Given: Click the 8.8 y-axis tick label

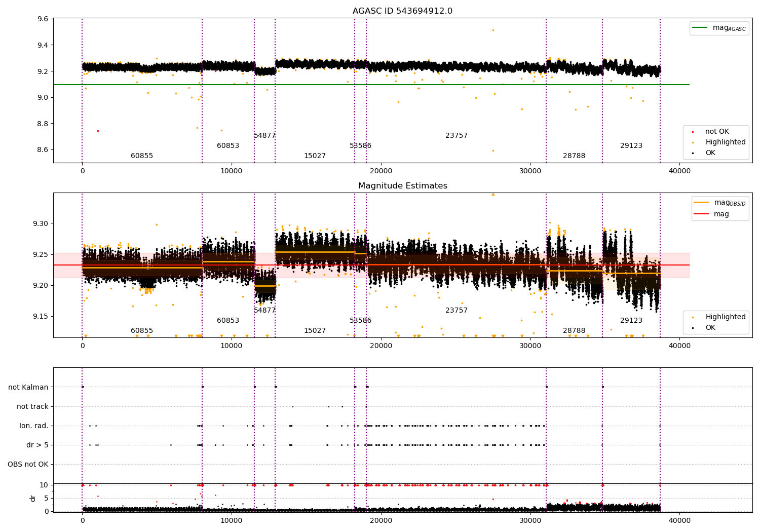Looking at the screenshot, I should [43, 124].
